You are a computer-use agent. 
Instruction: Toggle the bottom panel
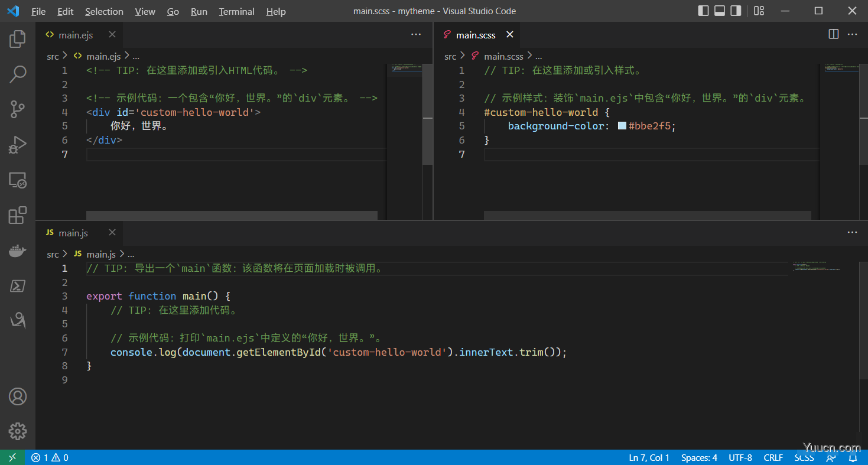coord(719,11)
